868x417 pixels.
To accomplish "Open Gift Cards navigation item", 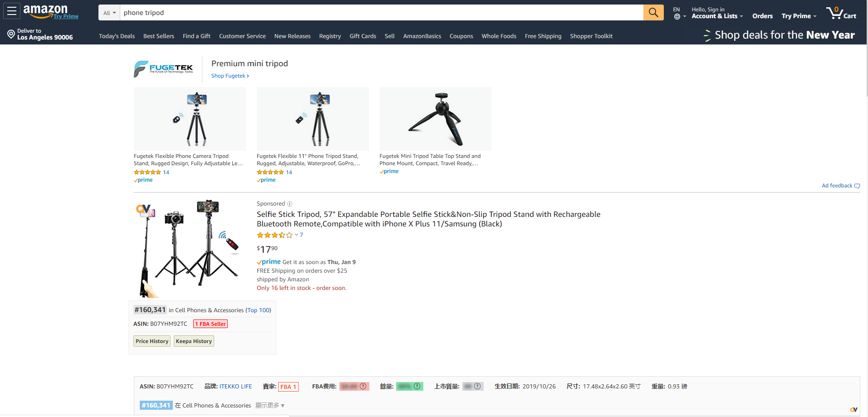I will 363,36.
